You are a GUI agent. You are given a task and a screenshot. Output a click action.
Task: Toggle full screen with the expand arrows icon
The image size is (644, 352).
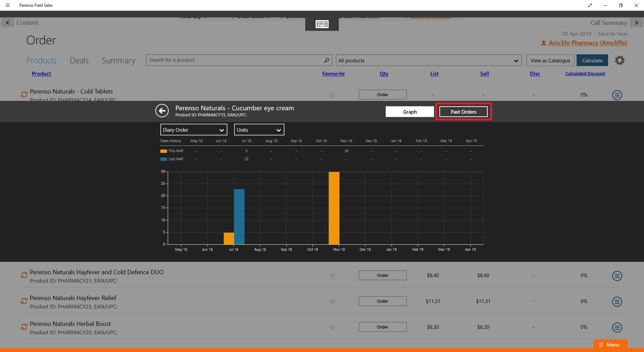click(x=590, y=5)
